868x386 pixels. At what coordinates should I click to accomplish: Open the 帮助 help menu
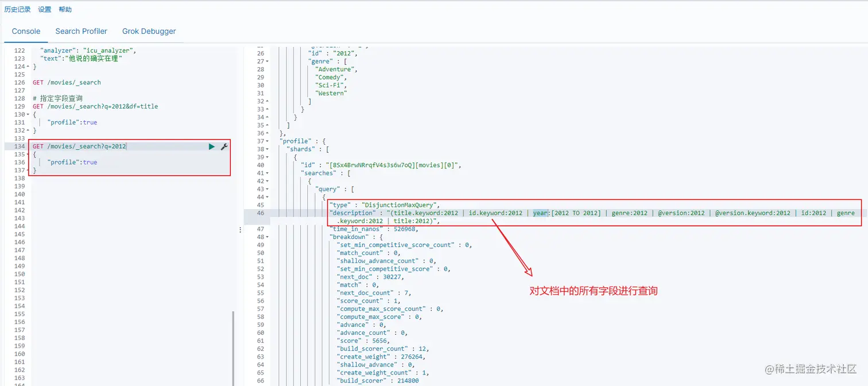coord(65,9)
